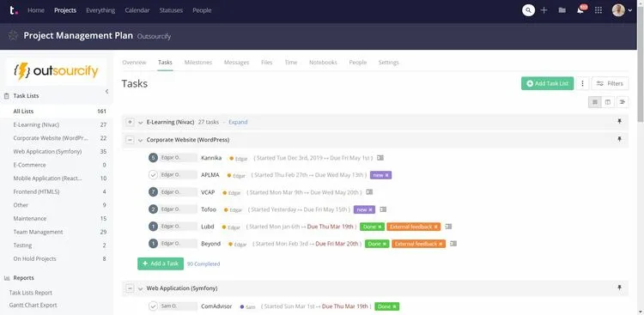
Task: Click the Add a Task button
Action: tap(161, 264)
